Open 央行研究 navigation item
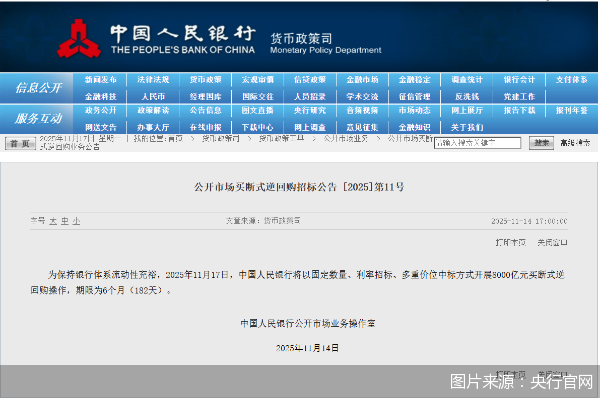This screenshot has width=600, height=398. [x=310, y=110]
